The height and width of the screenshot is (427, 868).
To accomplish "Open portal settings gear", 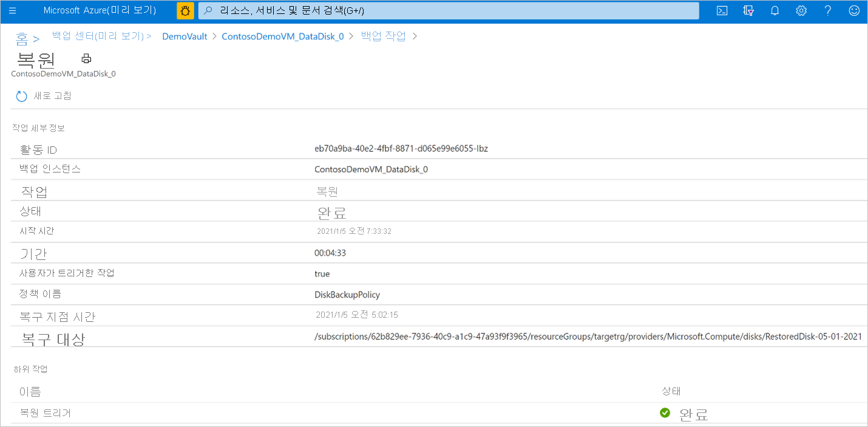I will (801, 11).
